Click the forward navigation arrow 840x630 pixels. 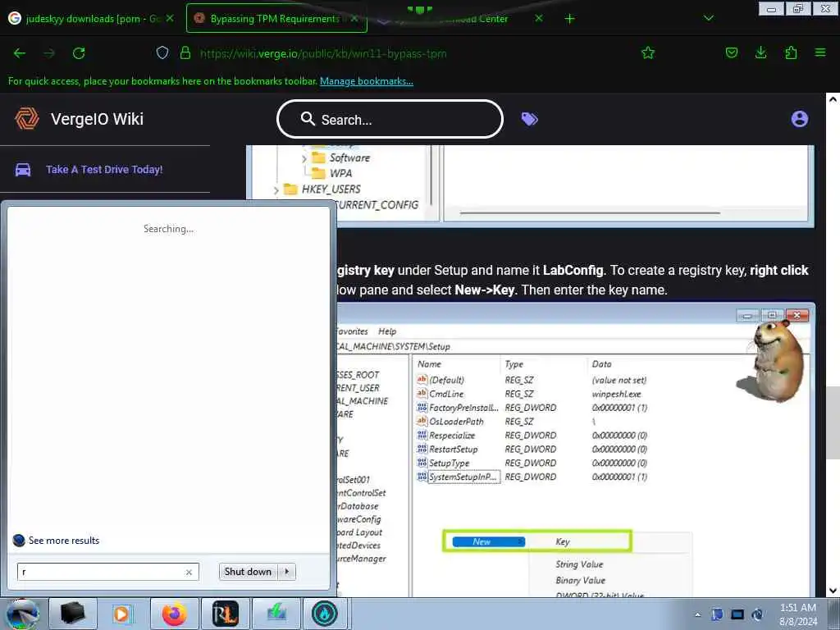click(49, 53)
